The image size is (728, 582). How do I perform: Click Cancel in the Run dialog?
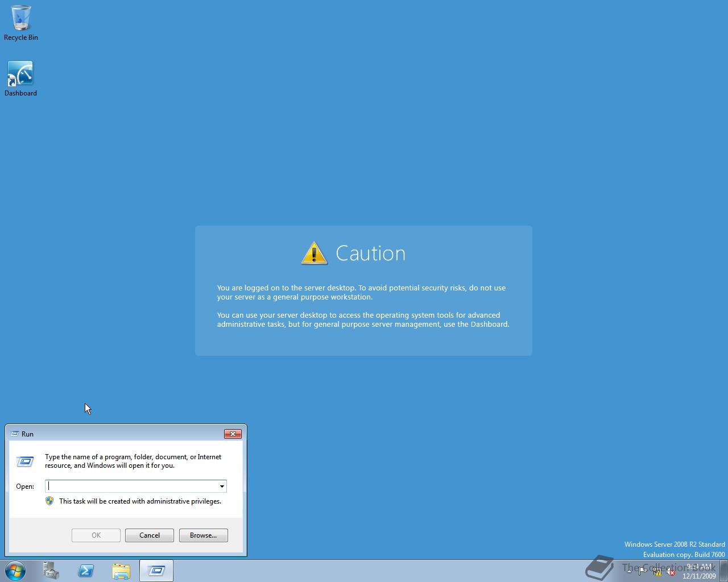click(150, 535)
